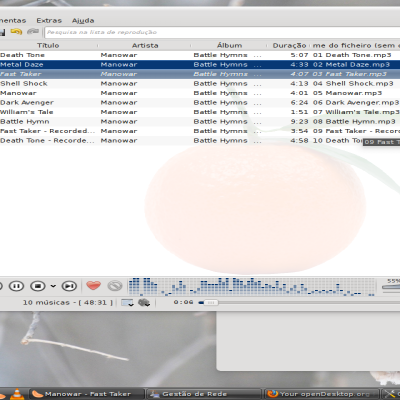Click the 04 Shell Shock.mp3 file name
Image resolution: width=400 pixels, height=400 pixels.
353,84
